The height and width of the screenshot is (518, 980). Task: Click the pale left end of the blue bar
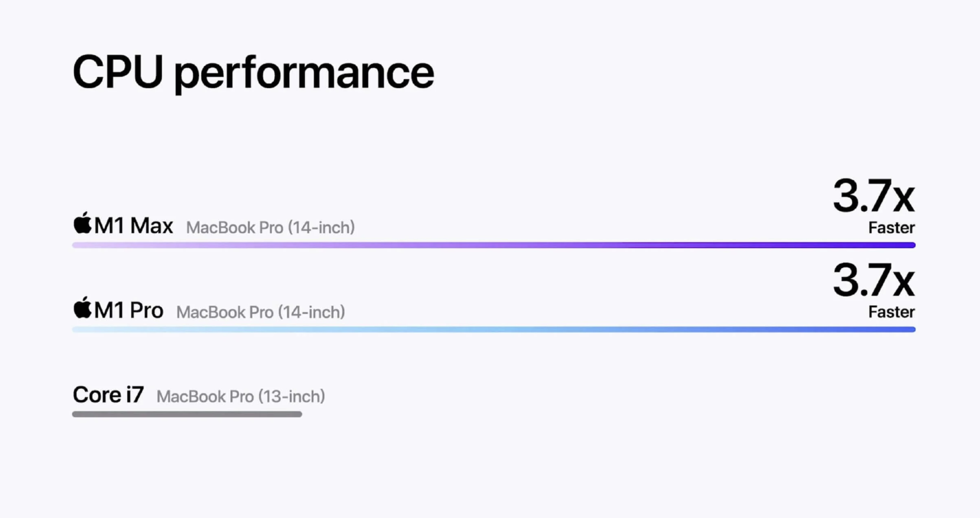click(77, 329)
